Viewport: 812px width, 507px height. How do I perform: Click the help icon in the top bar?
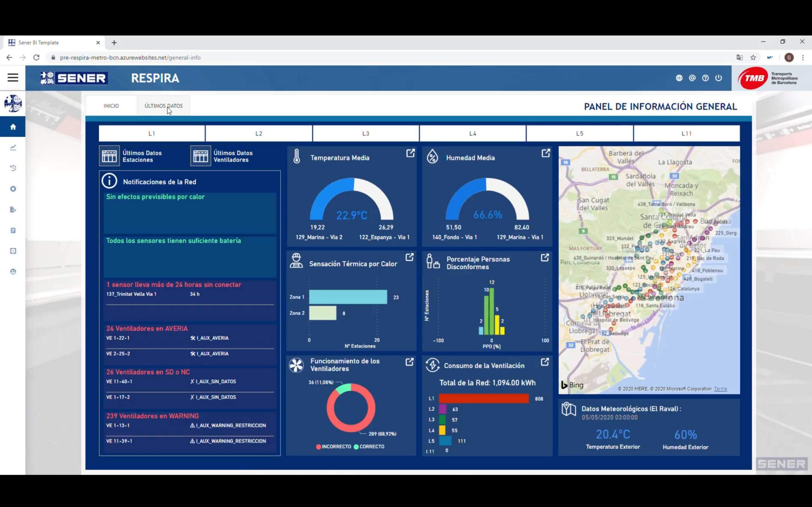(706, 78)
